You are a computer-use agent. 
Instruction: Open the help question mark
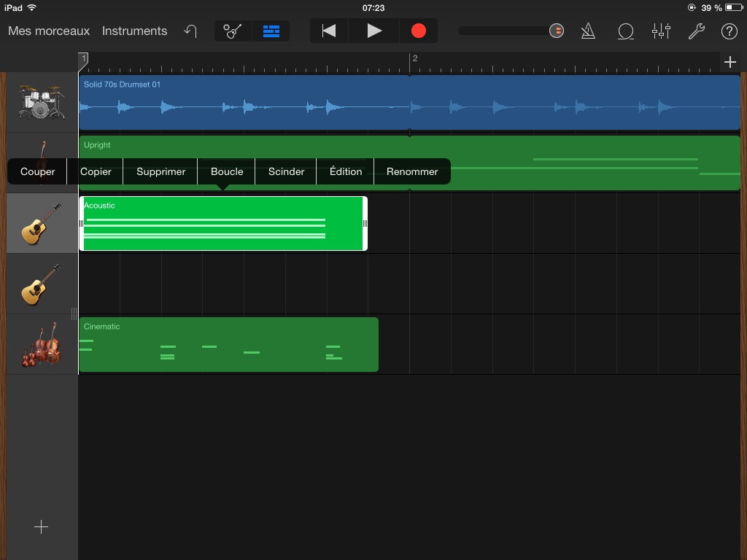tap(729, 31)
